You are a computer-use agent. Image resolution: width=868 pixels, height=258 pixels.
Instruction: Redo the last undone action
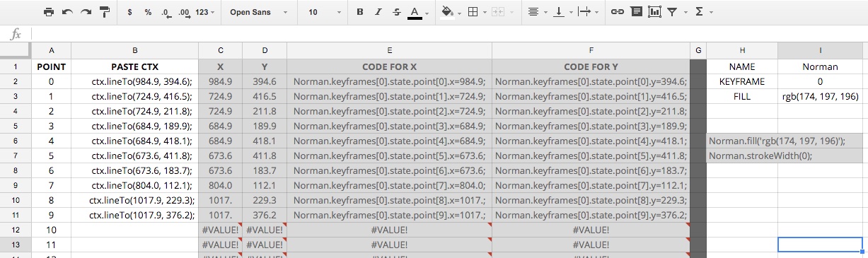tap(86, 12)
